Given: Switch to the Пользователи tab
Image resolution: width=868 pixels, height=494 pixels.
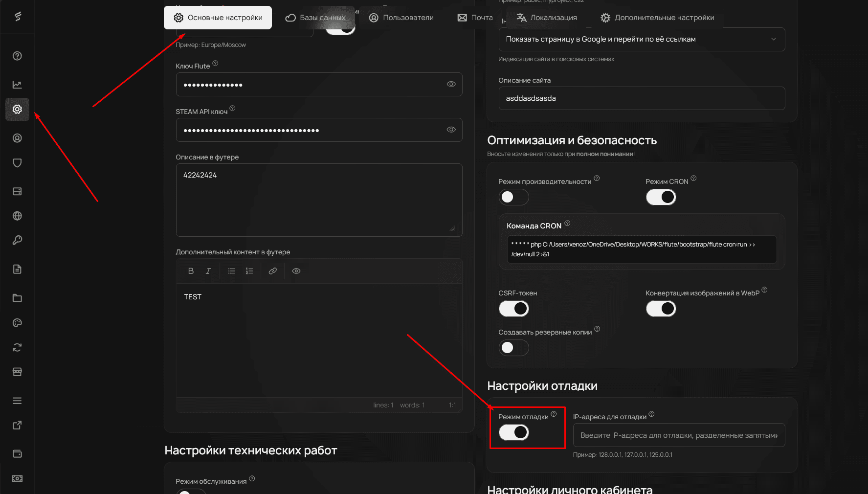Looking at the screenshot, I should pyautogui.click(x=401, y=18).
